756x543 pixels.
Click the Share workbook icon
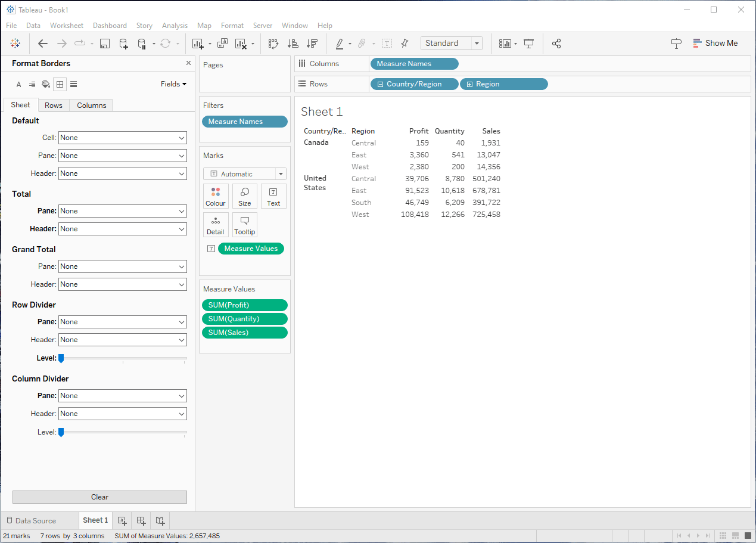(556, 44)
